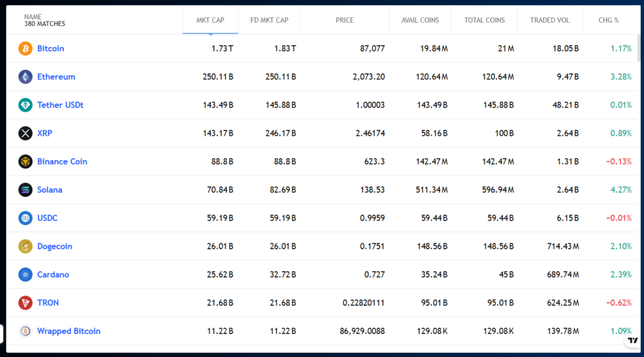Open the Cardano link
The height and width of the screenshot is (357, 644).
pyautogui.click(x=53, y=275)
